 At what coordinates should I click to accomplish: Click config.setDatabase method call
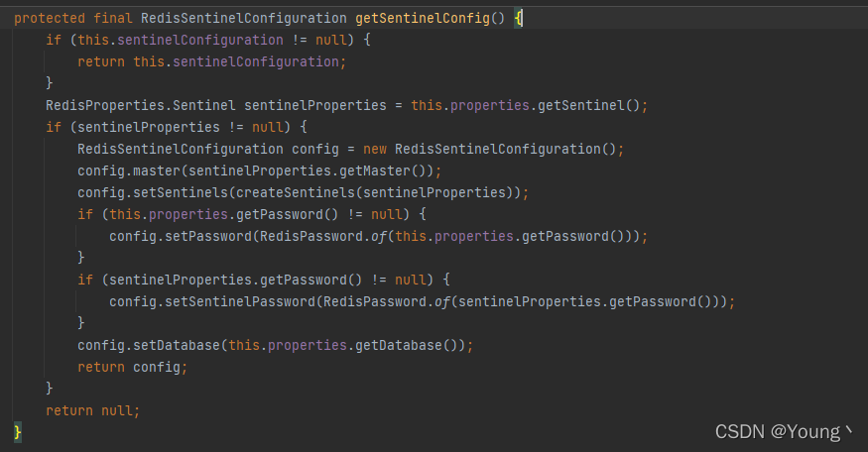pyautogui.click(x=149, y=345)
